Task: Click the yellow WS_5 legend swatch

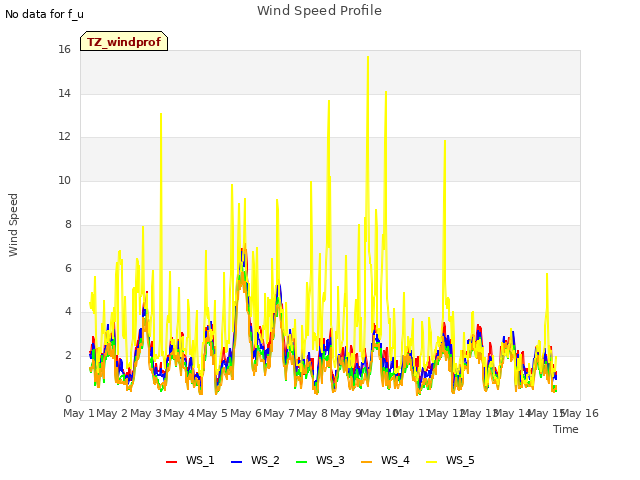Action: coord(431,462)
